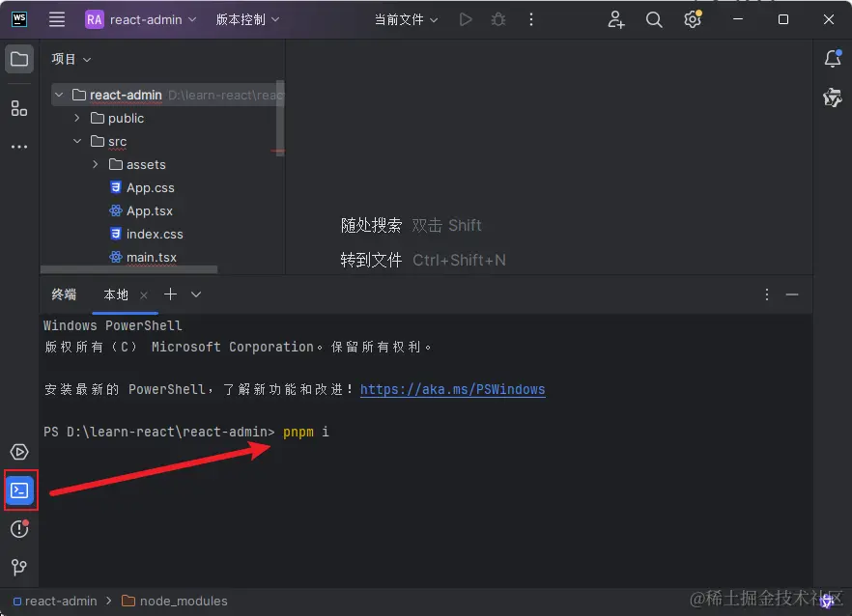852x616 pixels.
Task: Maximize the WebStorm window
Action: (783, 19)
